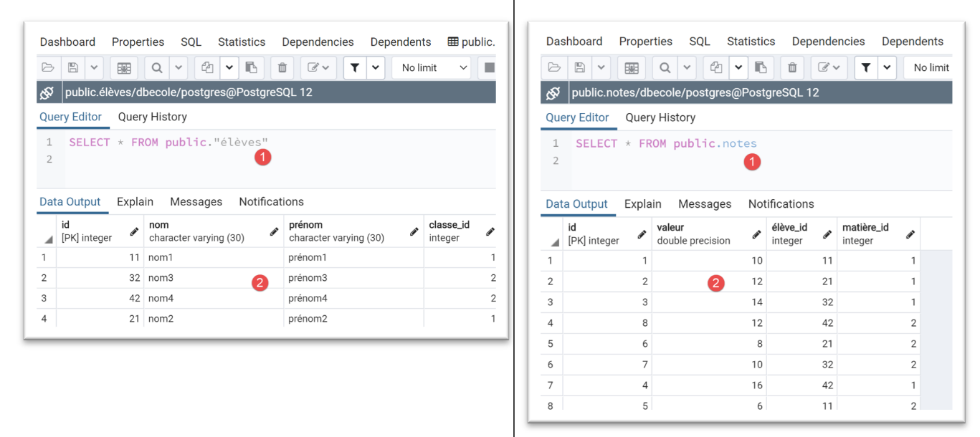Screen dimensions: 980x437
Task: Click the delete trash icon in the élèves toolbar
Action: point(282,68)
